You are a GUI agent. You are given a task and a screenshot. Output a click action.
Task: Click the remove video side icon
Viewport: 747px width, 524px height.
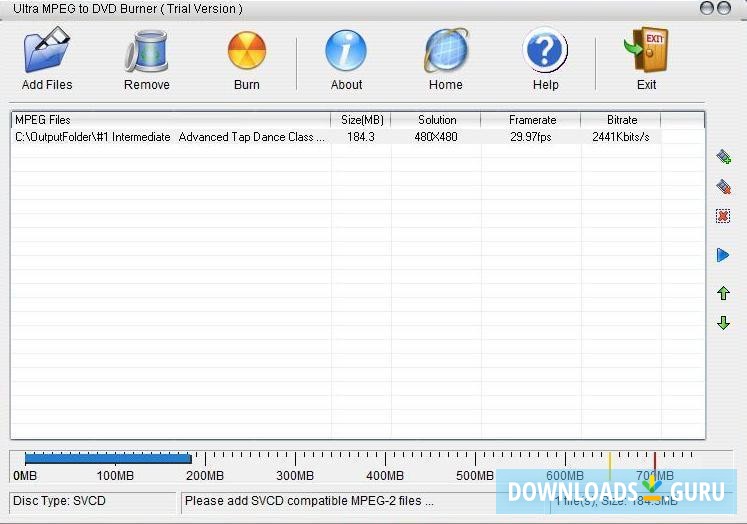tap(724, 186)
